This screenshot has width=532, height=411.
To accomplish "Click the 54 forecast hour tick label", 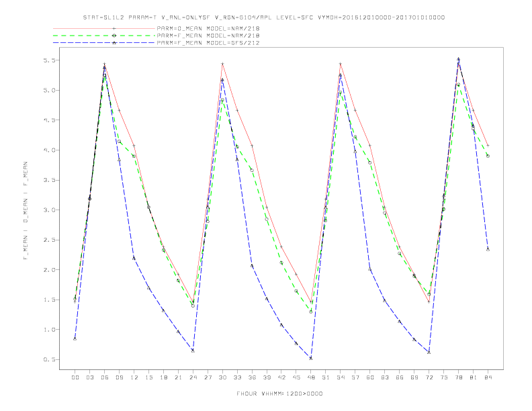I will pos(341,377).
